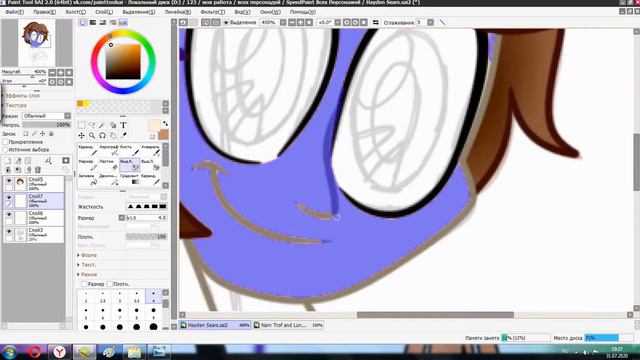Check the Размер pressure checkbox
This screenshot has height=360, width=640.
coord(84,284)
